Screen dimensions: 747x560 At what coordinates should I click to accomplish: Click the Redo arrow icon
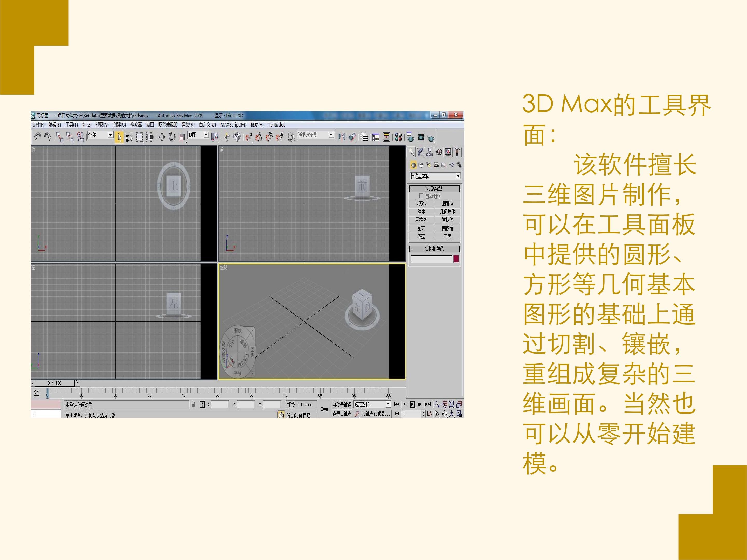(48, 137)
